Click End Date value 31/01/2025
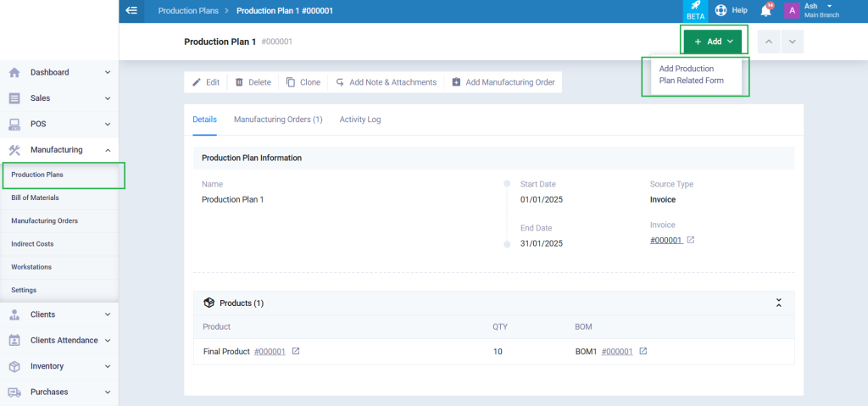 click(542, 244)
